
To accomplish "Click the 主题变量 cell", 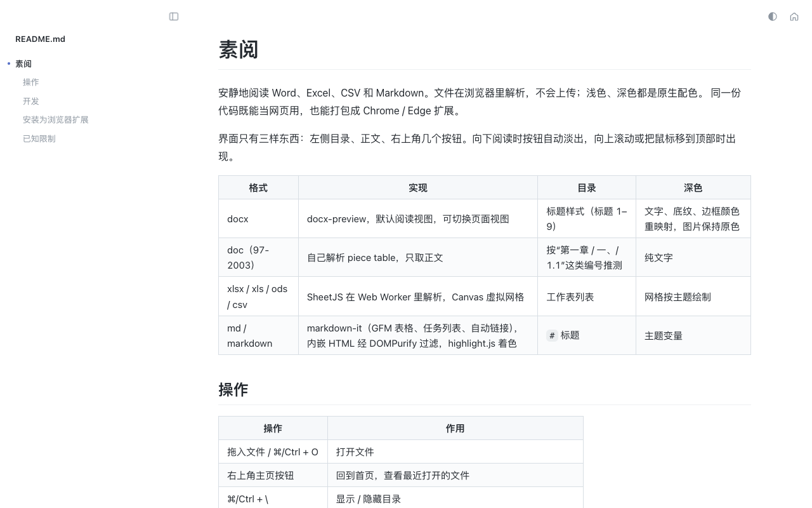I will pos(693,335).
